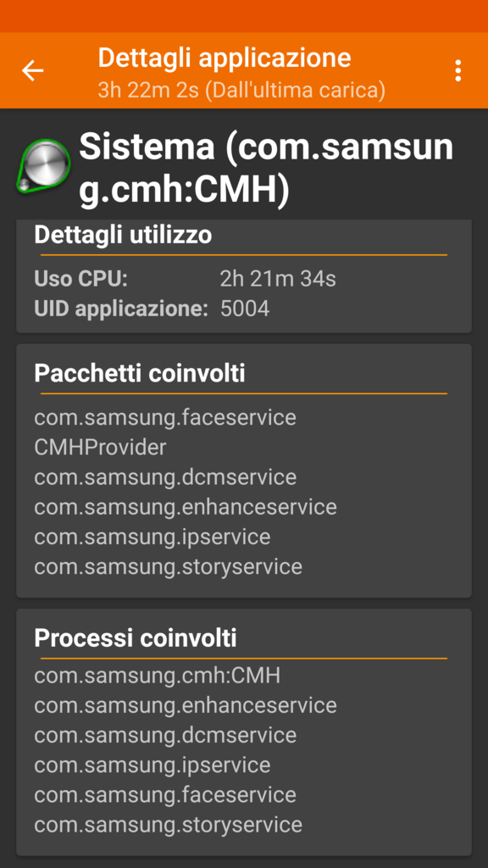488x868 pixels.
Task: Select the Dettagli applicazione title
Action: tap(224, 58)
